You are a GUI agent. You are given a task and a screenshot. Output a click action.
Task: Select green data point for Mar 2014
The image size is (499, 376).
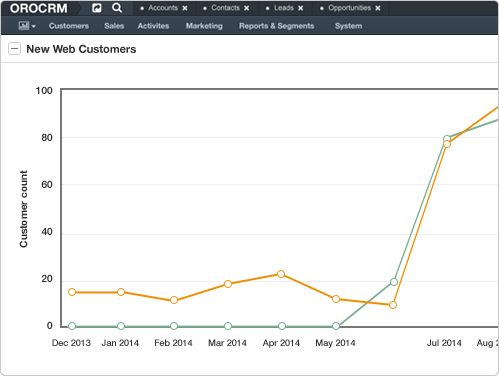228,326
